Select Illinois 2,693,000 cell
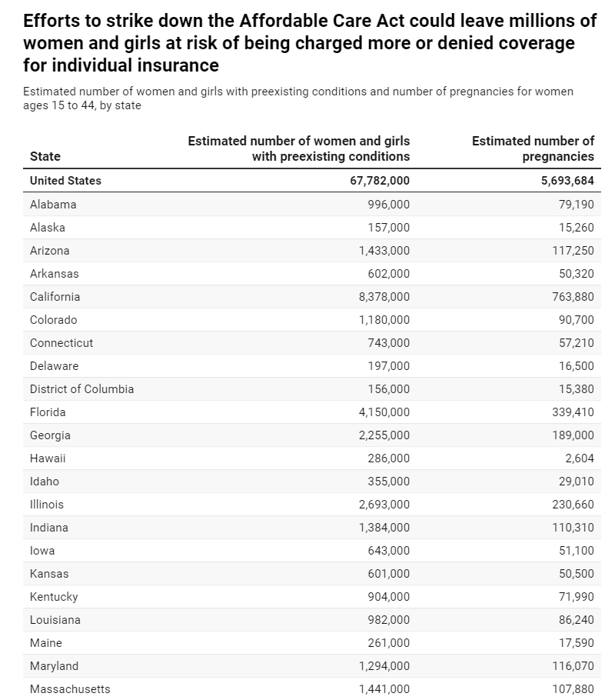 (384, 505)
